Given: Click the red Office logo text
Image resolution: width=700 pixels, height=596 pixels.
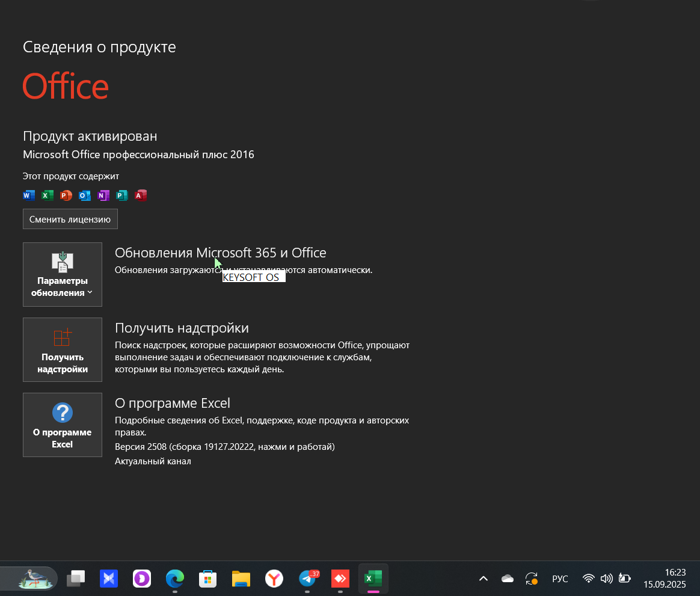Looking at the screenshot, I should click(x=66, y=86).
